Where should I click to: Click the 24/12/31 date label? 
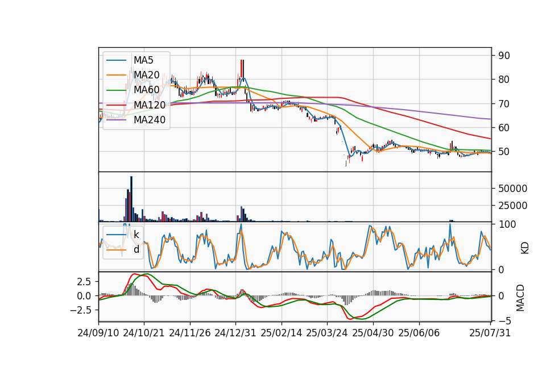pos(235,333)
